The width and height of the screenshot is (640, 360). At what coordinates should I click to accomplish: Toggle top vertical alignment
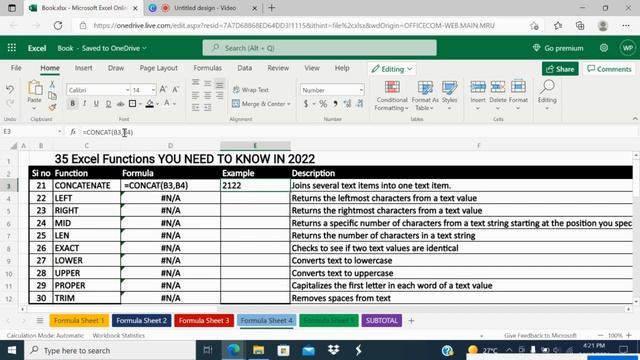tap(196, 83)
